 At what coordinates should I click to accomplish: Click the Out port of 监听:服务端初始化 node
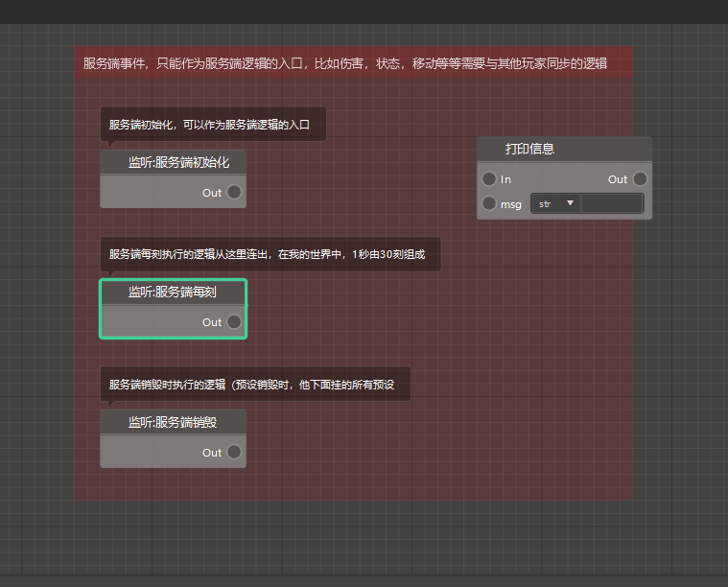click(x=233, y=193)
